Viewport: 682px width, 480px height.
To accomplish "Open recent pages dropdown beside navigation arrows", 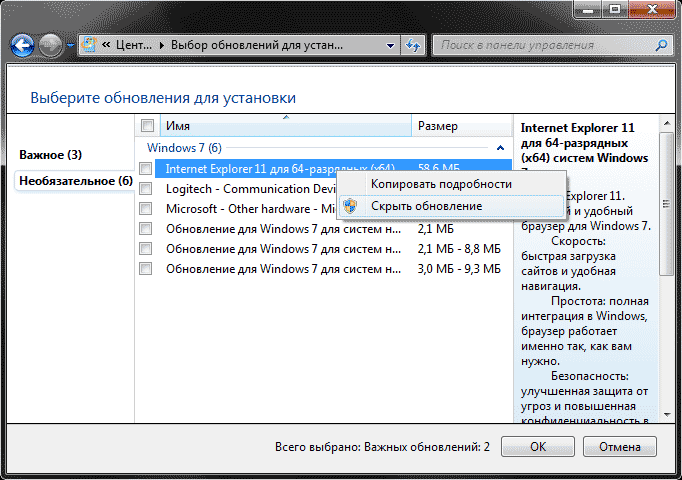I will coord(70,45).
